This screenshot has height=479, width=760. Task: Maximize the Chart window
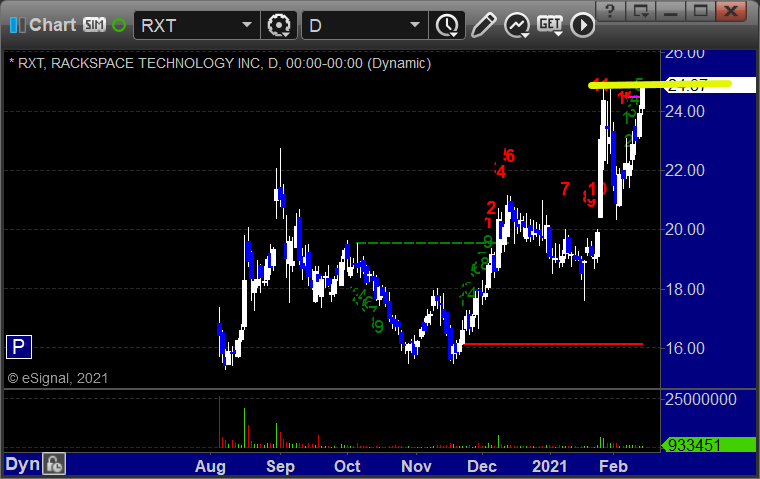(700, 11)
